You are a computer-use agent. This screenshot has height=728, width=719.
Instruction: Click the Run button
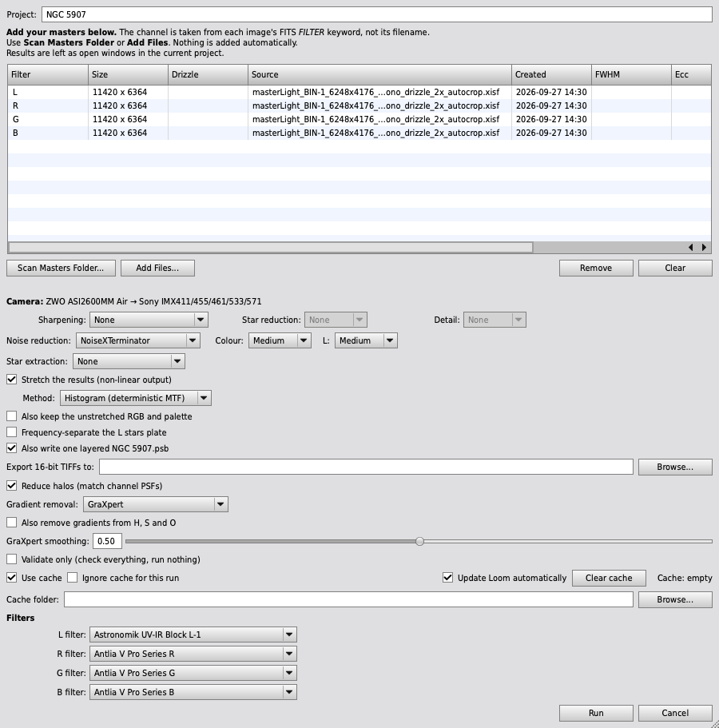[x=596, y=713]
